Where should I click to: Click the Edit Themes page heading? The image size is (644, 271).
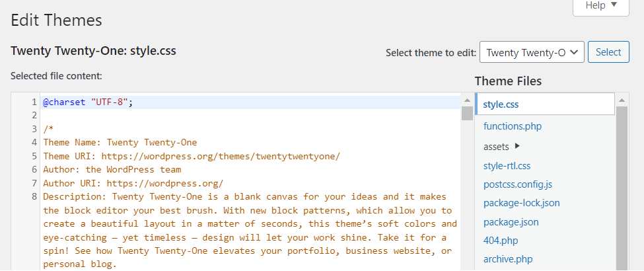pos(56,20)
